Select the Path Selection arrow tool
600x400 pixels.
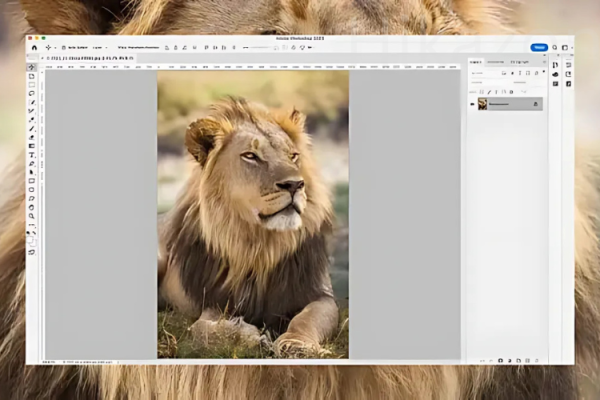tap(32, 172)
